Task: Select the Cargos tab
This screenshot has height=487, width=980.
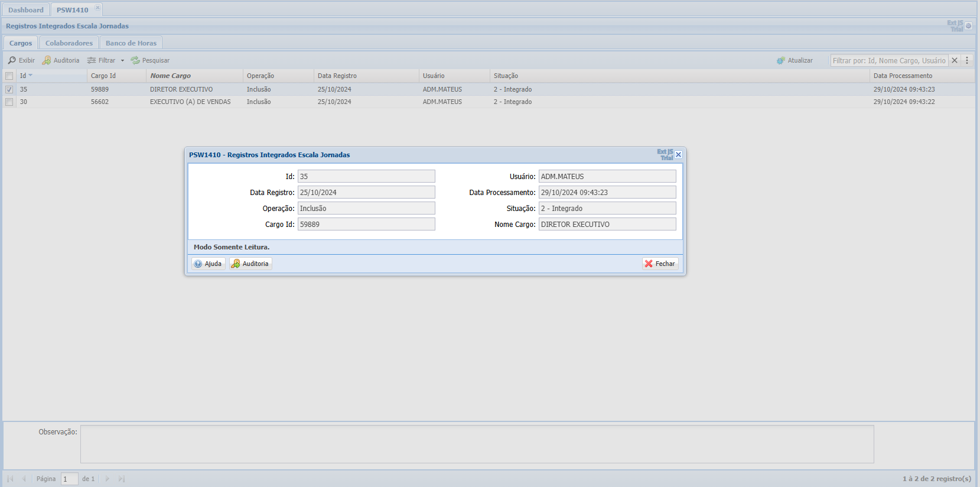Action: (21, 43)
